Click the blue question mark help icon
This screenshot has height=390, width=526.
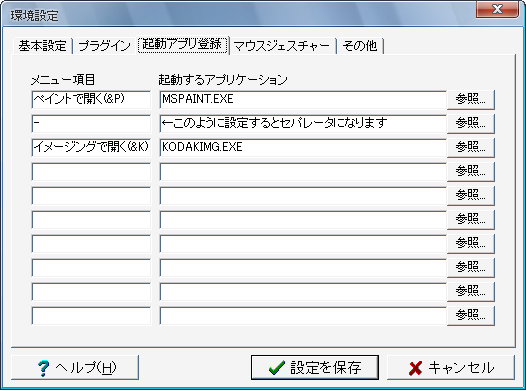point(43,368)
